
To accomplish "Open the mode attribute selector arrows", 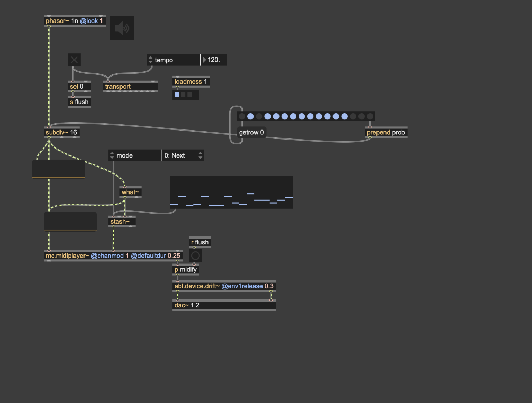I will (112, 155).
